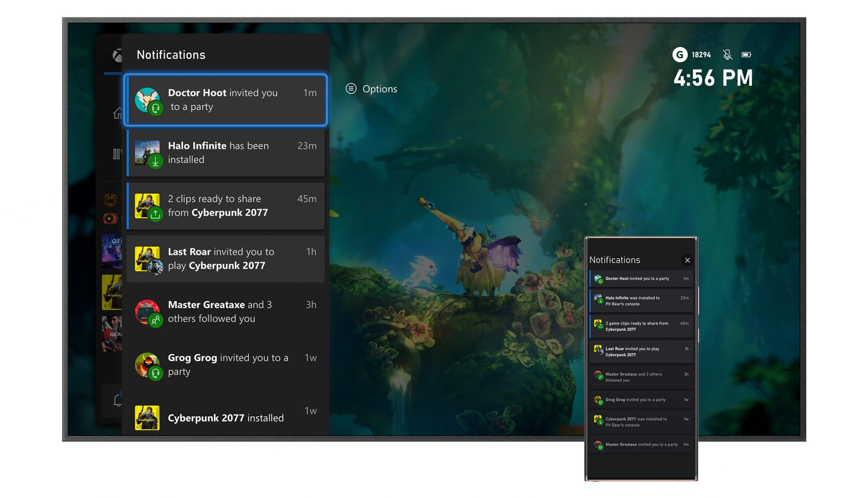Click the Xbox logo in guide
868x498 pixels.
coord(117,55)
